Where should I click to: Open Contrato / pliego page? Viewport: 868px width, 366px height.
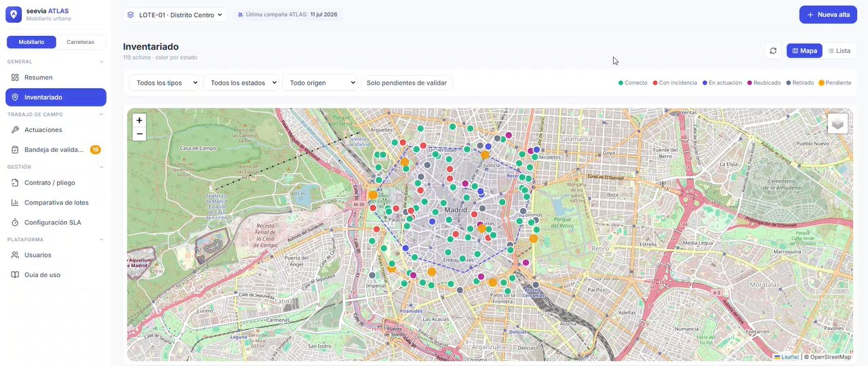click(56, 182)
